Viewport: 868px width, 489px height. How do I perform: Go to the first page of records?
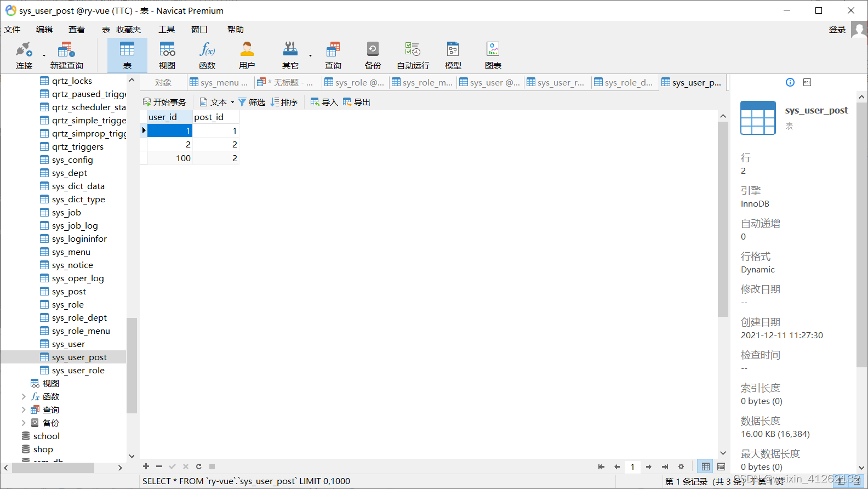click(601, 467)
